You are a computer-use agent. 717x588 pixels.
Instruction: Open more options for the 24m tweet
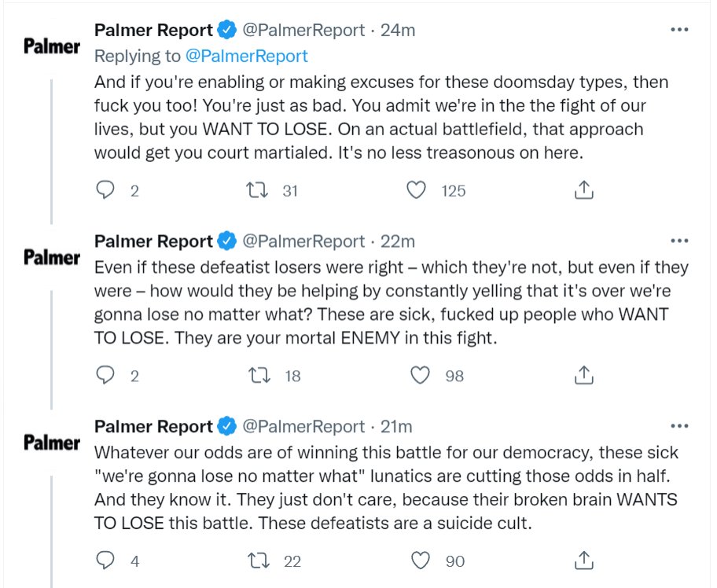(679, 30)
